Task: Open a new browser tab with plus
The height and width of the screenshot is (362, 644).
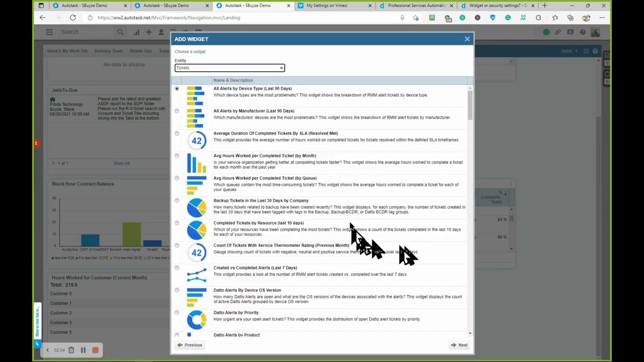Action: coord(544,6)
